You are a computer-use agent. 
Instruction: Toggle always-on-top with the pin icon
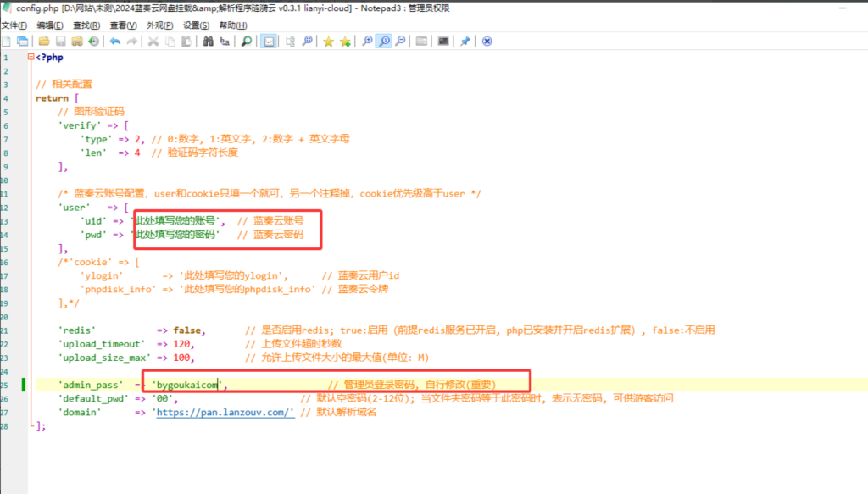[465, 41]
